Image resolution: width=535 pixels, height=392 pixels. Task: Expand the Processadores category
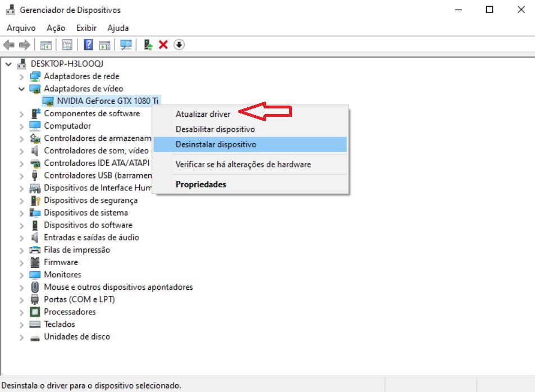[21, 312]
